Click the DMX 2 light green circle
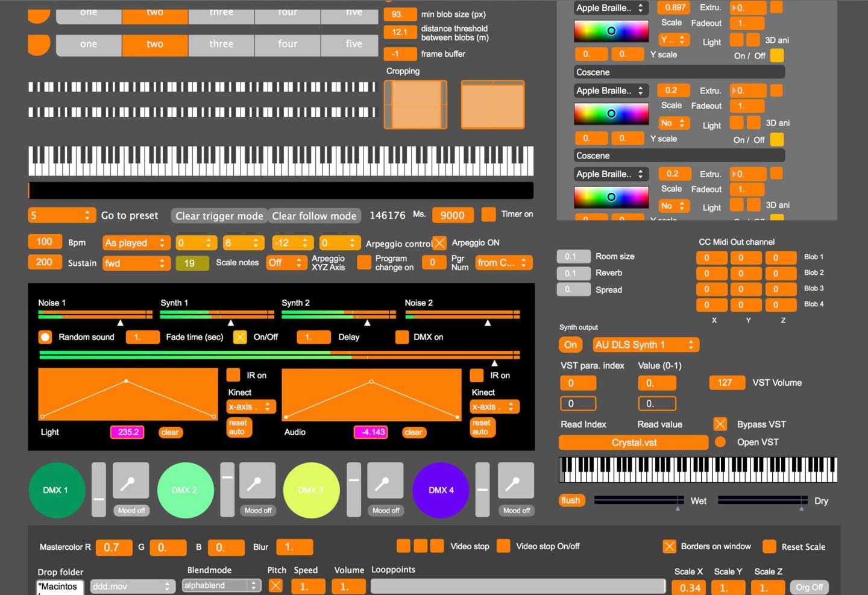The height and width of the screenshot is (595, 868). [185, 490]
